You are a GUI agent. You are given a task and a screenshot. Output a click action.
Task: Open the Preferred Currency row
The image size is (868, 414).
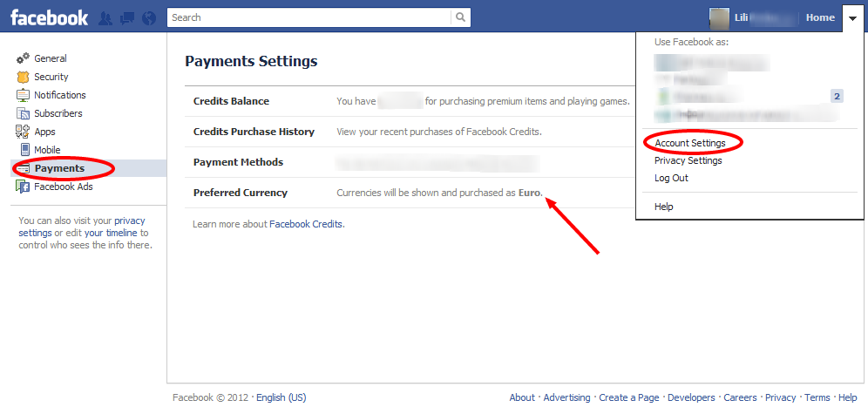coord(410,193)
